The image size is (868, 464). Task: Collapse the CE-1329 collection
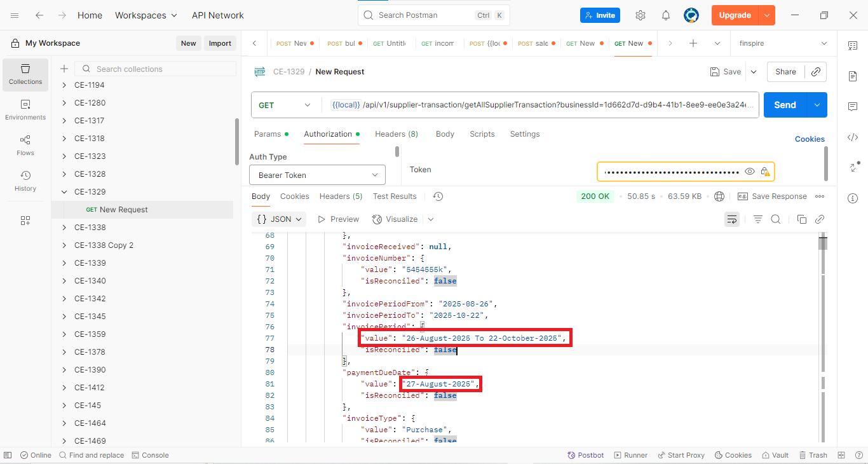coord(64,192)
